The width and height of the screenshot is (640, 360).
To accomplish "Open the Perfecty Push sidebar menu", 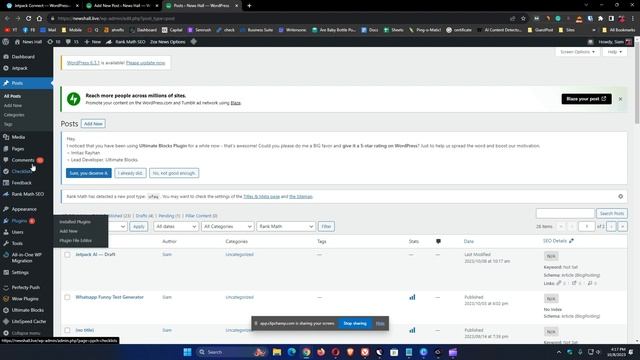I will pos(25,287).
